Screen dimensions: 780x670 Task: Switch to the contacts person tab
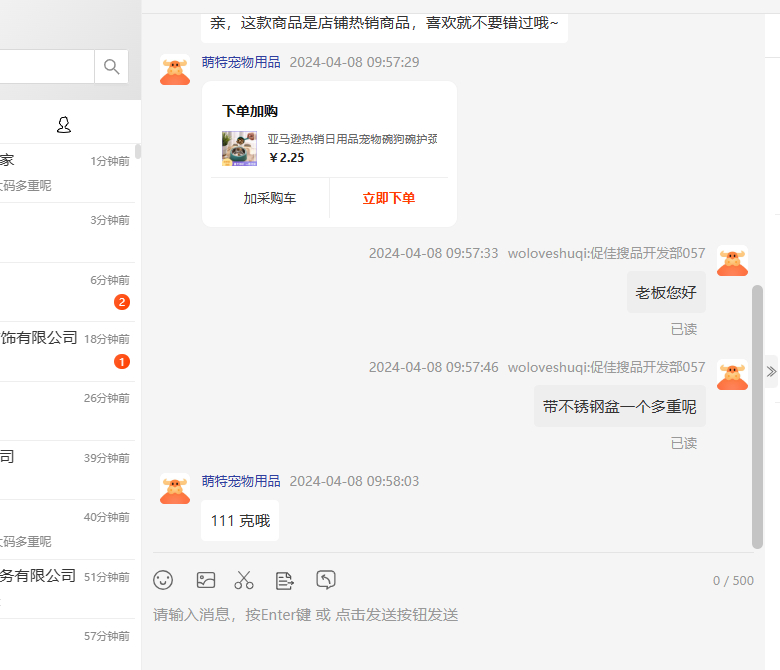tap(64, 125)
